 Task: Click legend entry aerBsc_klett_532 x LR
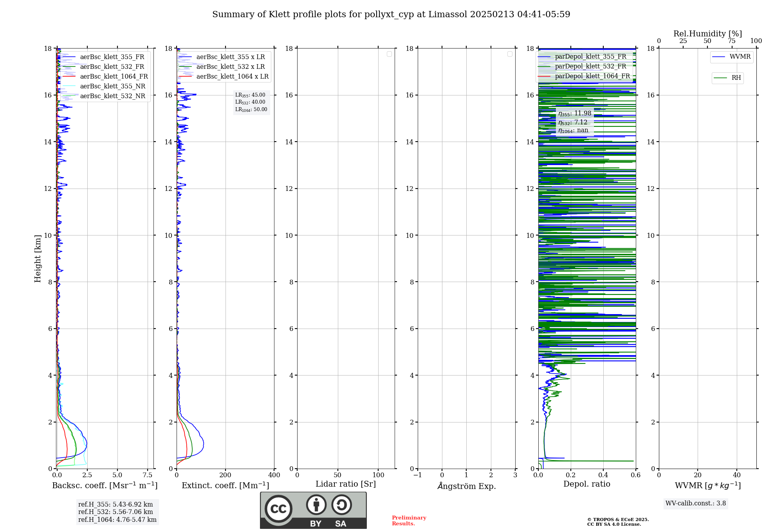tap(231, 66)
